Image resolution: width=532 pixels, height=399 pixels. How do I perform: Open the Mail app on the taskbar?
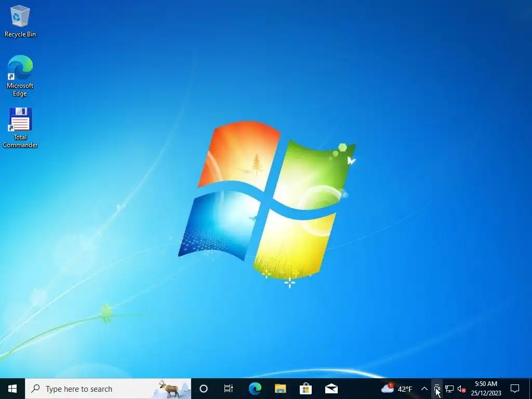coord(331,389)
